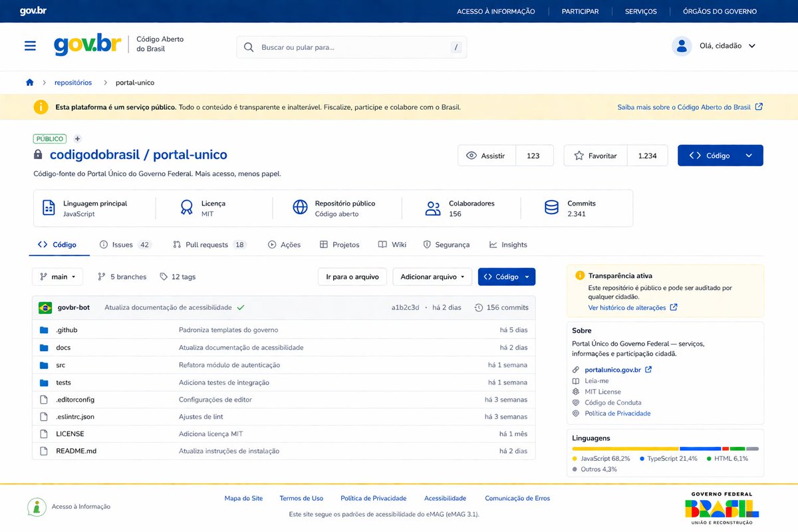The width and height of the screenshot is (798, 532).
Task: Open SERVIÇOS in top bar
Action: pyautogui.click(x=641, y=11)
